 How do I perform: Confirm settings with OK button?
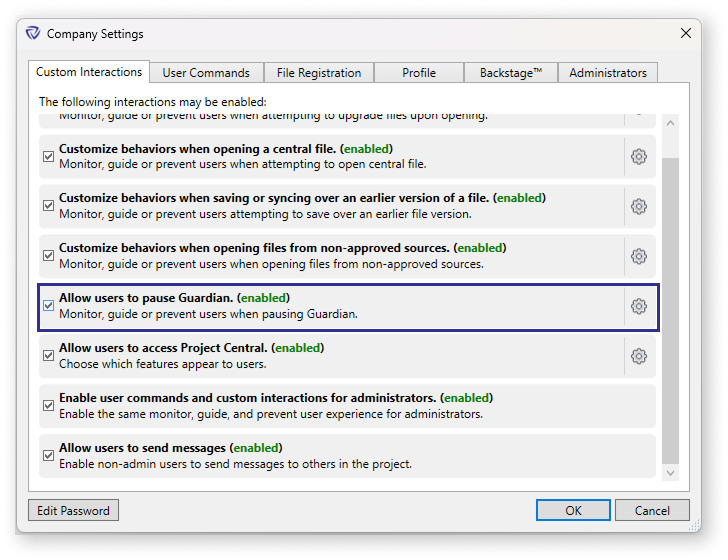tap(573, 510)
